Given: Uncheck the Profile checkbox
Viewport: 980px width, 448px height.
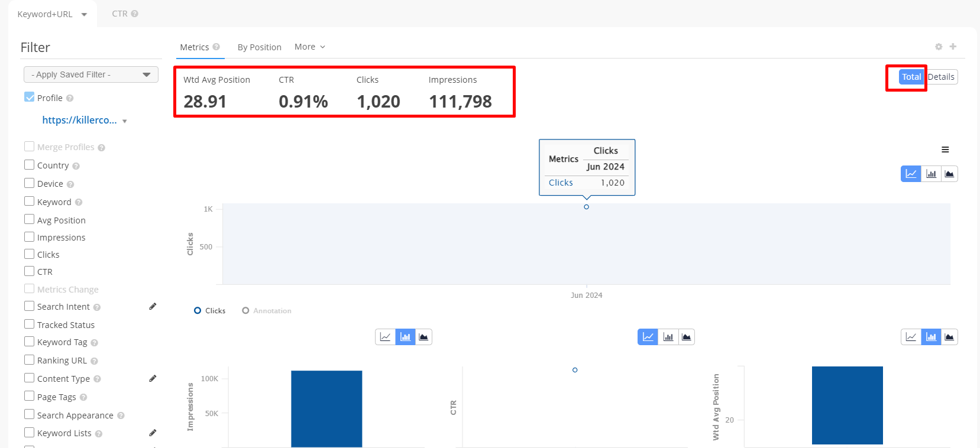Looking at the screenshot, I should [29, 98].
